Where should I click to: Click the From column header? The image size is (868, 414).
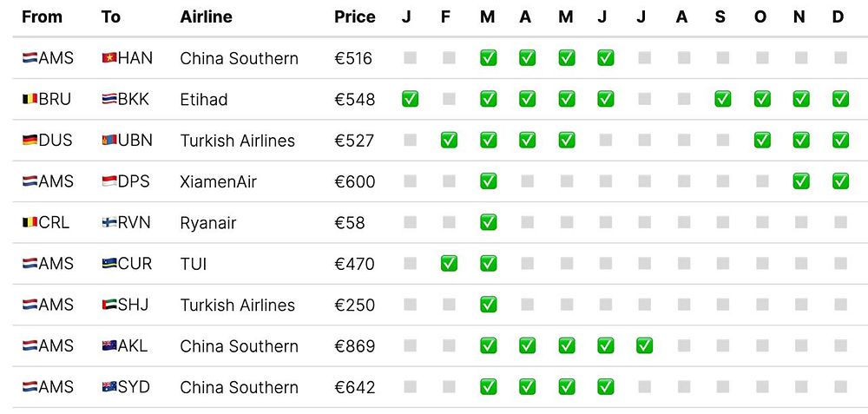pyautogui.click(x=42, y=16)
